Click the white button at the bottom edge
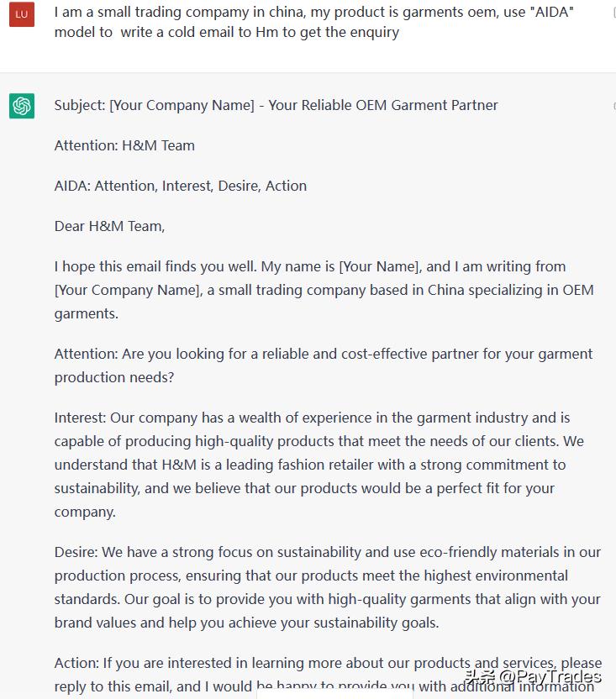 coord(334,692)
